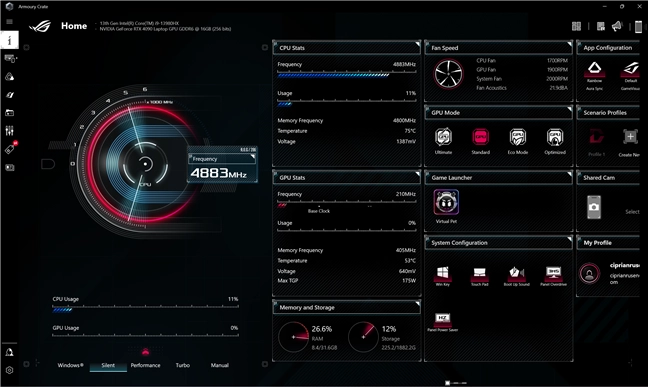Click the ciprianrus profile name
This screenshot has width=648, height=387.
tap(624, 265)
